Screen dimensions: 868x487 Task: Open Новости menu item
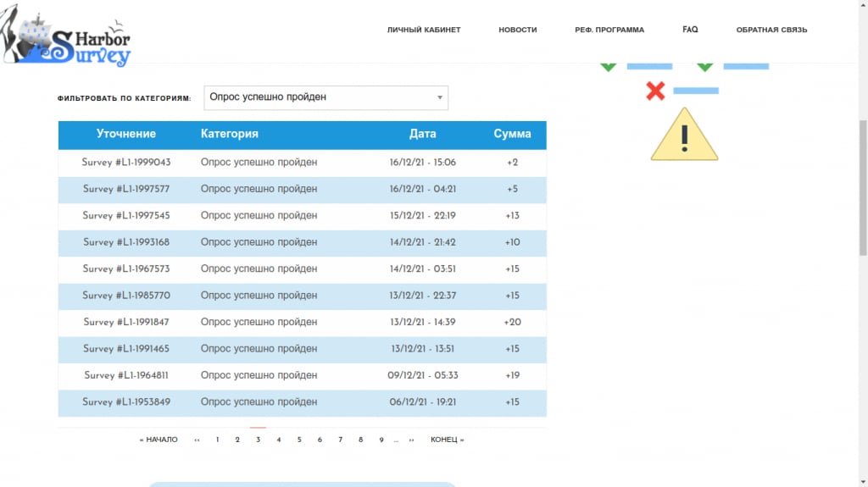[518, 30]
